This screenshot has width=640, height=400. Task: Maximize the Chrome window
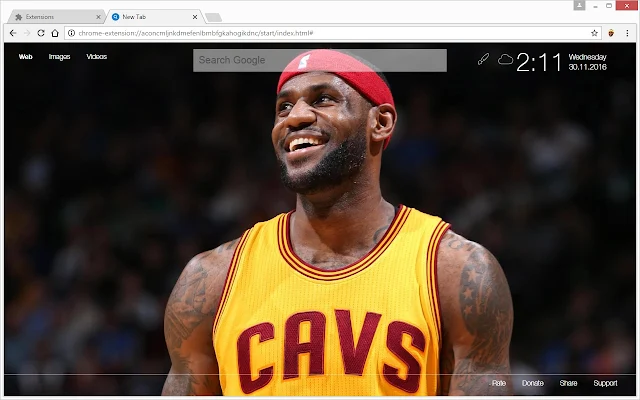pos(609,6)
